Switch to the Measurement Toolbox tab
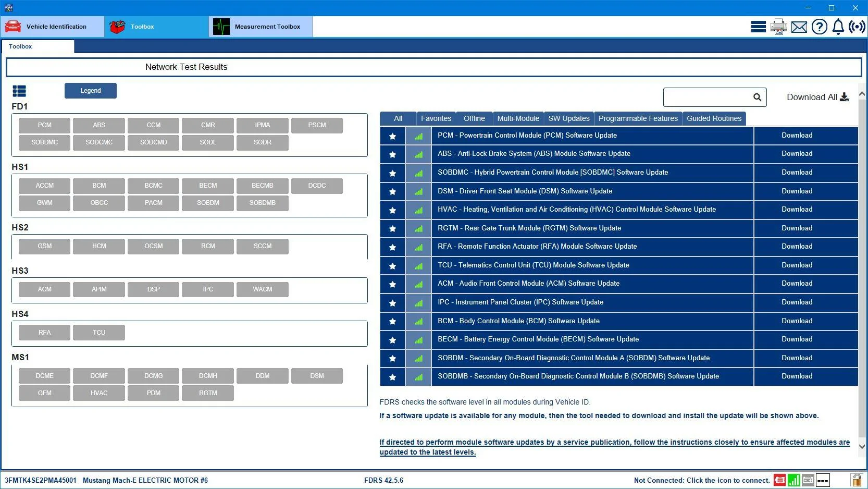The width and height of the screenshot is (868, 489). pos(261,27)
